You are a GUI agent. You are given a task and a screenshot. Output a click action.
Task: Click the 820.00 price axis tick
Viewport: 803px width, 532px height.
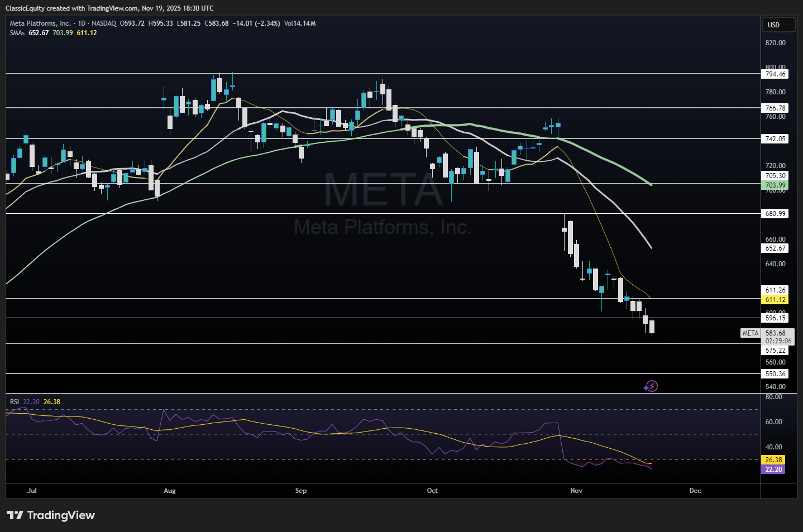tap(775, 43)
